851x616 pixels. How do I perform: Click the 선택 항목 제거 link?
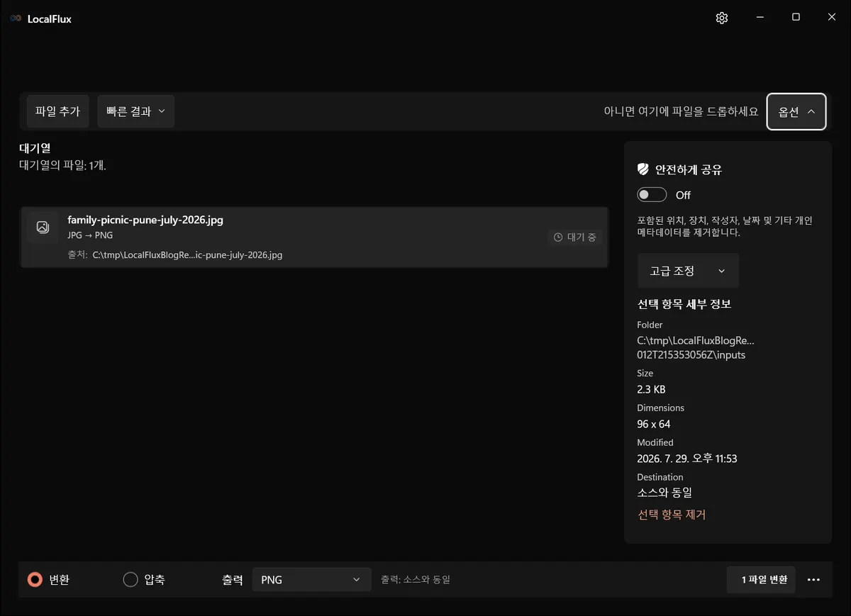(x=672, y=515)
